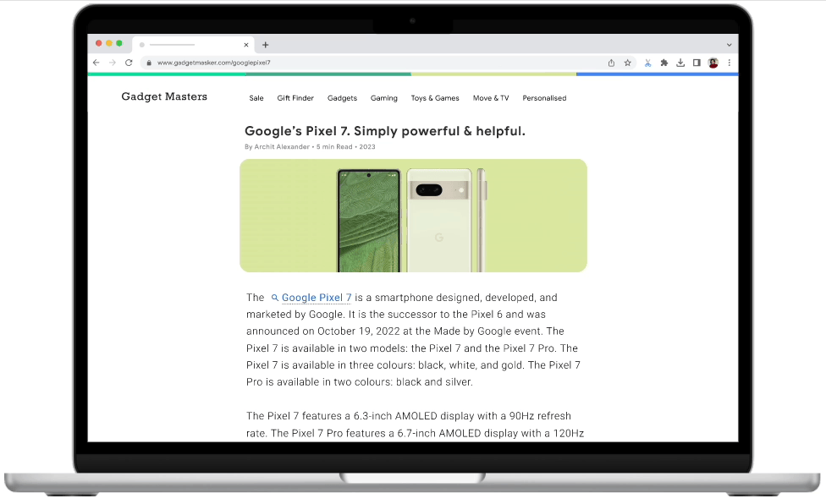The image size is (826, 504).
Task: Open the profile avatar
Action: (713, 63)
